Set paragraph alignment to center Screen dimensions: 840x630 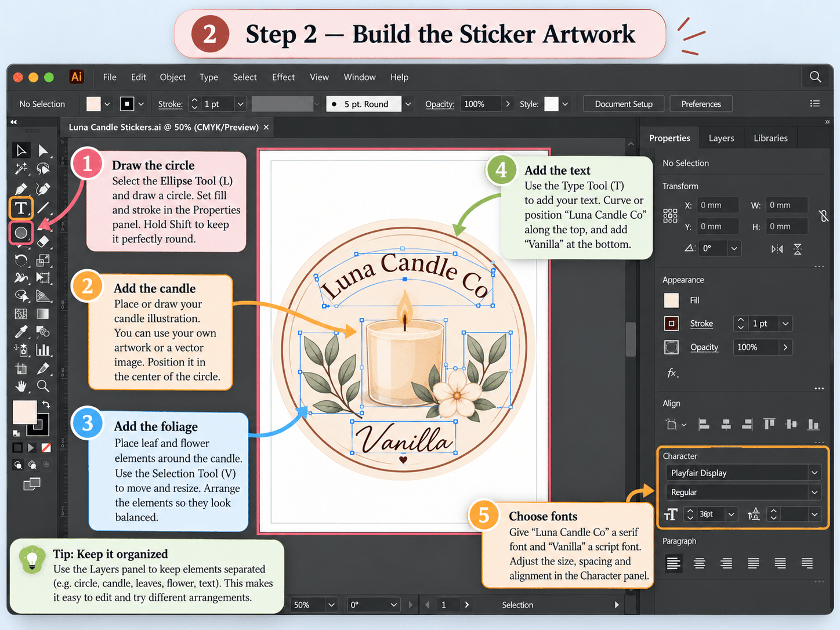click(x=700, y=563)
